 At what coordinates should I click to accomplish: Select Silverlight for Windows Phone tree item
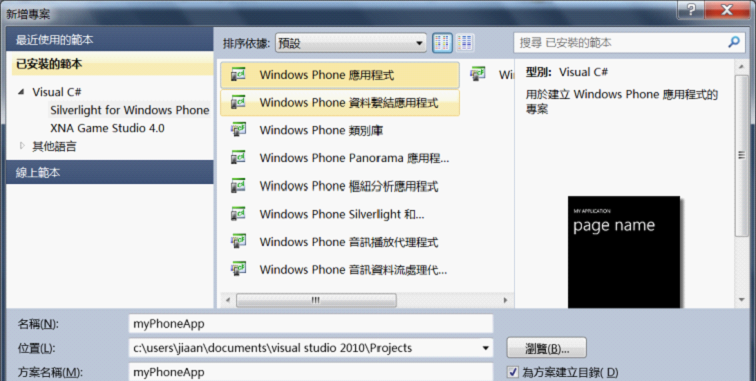(130, 110)
